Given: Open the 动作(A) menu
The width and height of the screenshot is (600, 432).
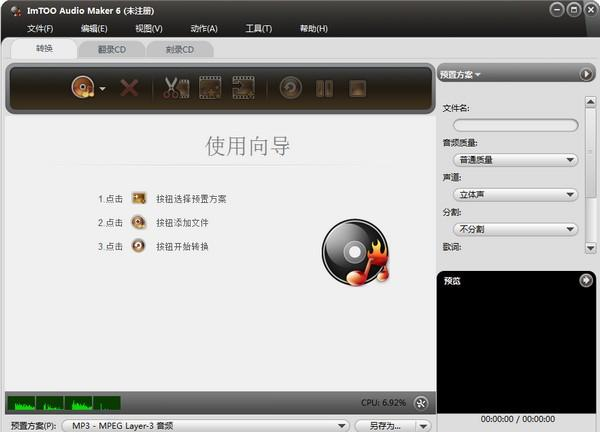Looking at the screenshot, I should 204,29.
